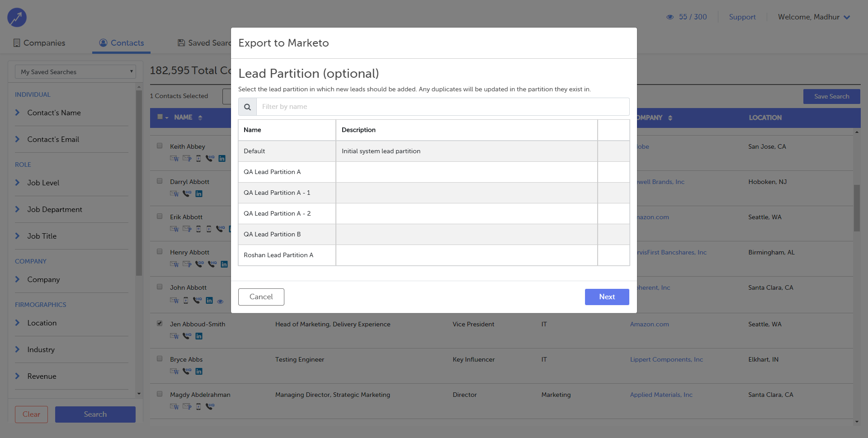Screen dimensions: 868x438
Task: Click the magnifier icon in the partition filter
Action: (x=247, y=107)
